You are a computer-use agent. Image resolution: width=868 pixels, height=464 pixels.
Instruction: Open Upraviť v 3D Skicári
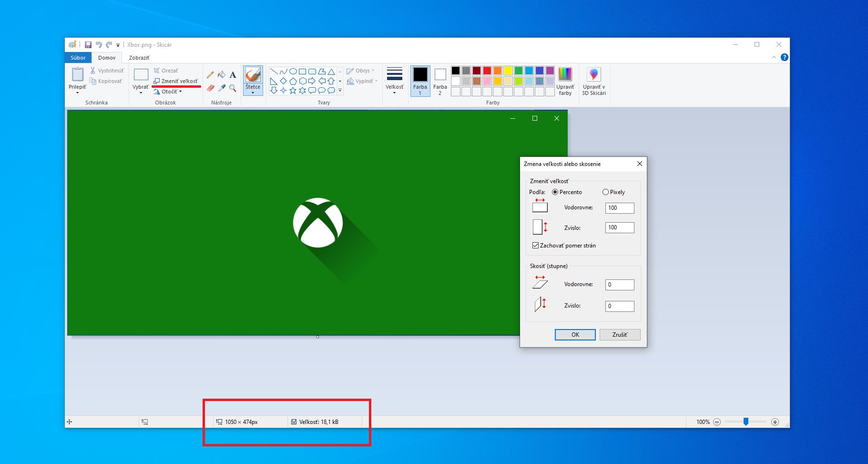pyautogui.click(x=593, y=81)
